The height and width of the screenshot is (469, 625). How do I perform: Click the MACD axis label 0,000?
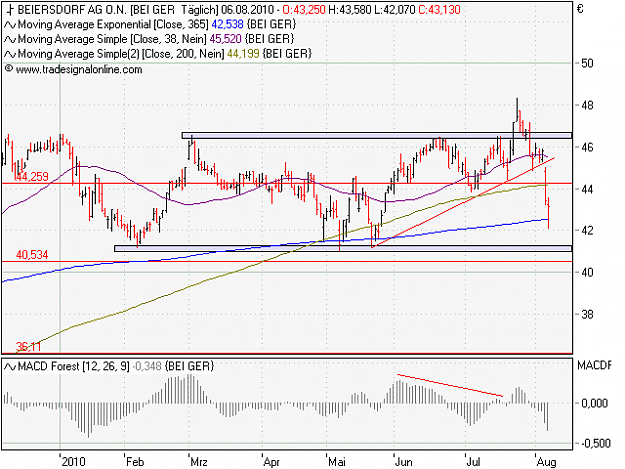(x=594, y=403)
